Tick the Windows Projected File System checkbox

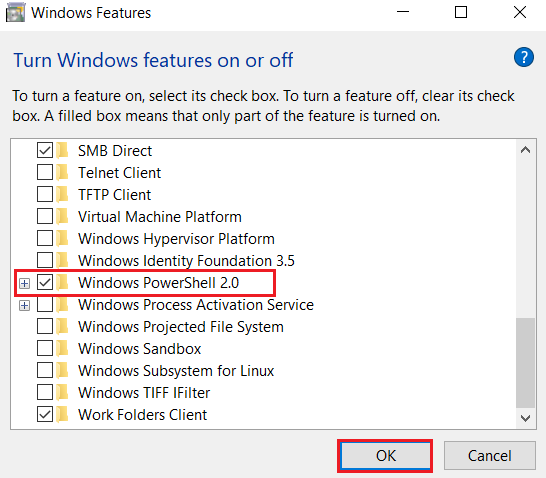tap(45, 327)
